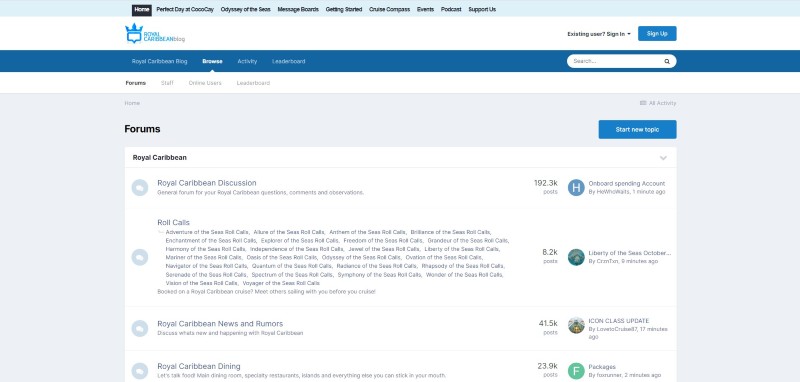
Task: Click the Home breadcrumb link
Action: tap(132, 103)
